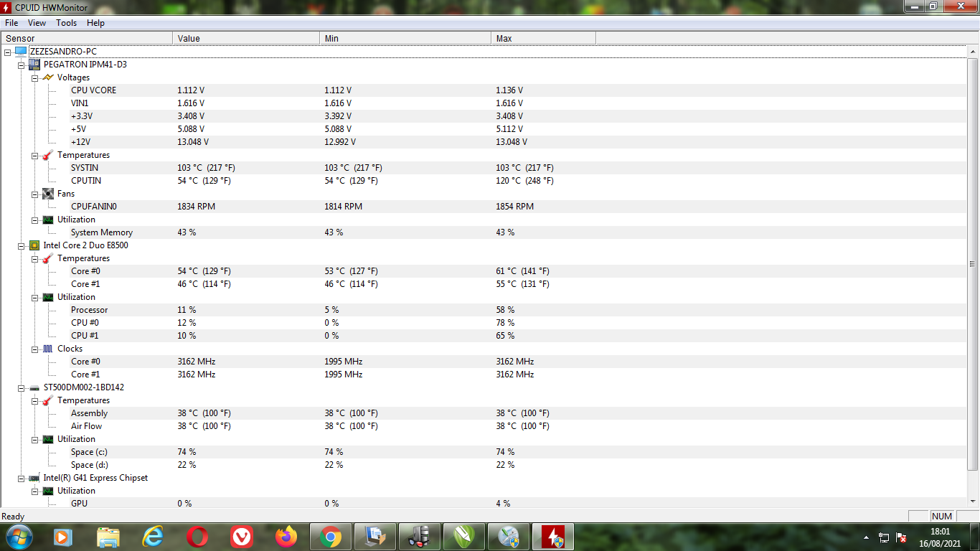Collapse the Voltages group under PEGATRON
The height and width of the screenshot is (551, 980).
pyautogui.click(x=34, y=77)
